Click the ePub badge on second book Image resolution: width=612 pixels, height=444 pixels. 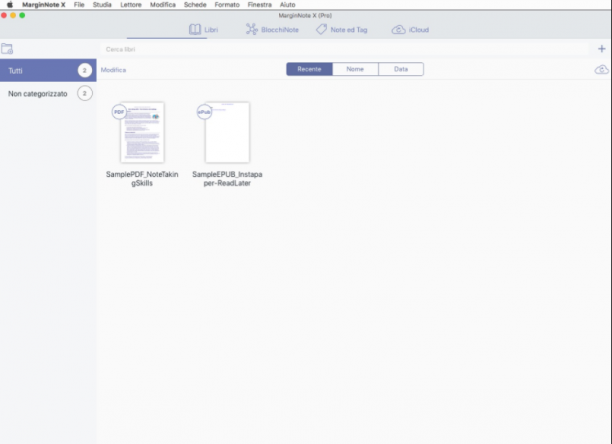point(204,112)
